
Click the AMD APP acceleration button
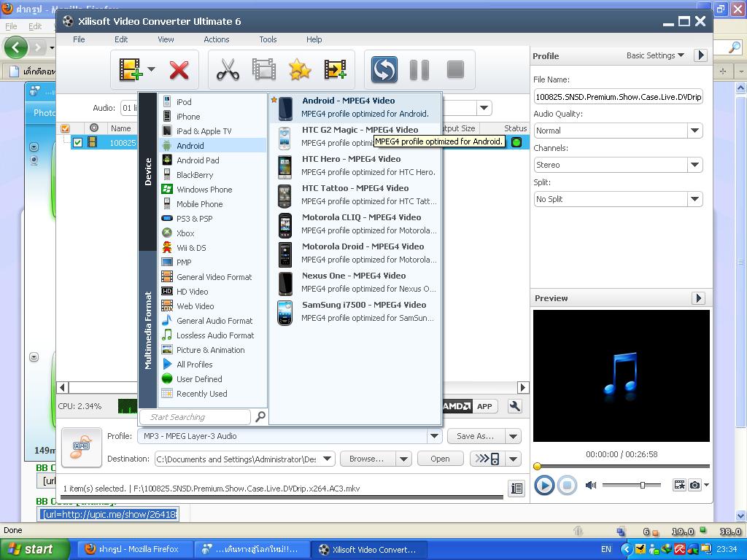pyautogui.click(x=470, y=406)
